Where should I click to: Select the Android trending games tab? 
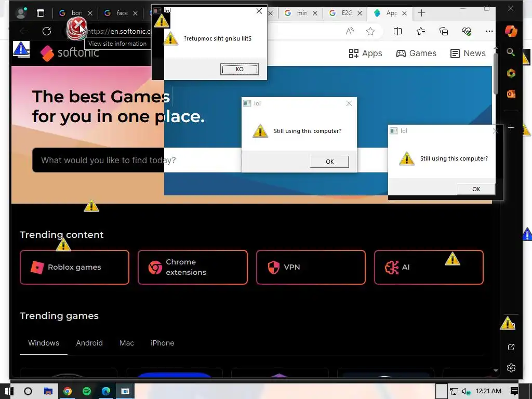click(89, 343)
